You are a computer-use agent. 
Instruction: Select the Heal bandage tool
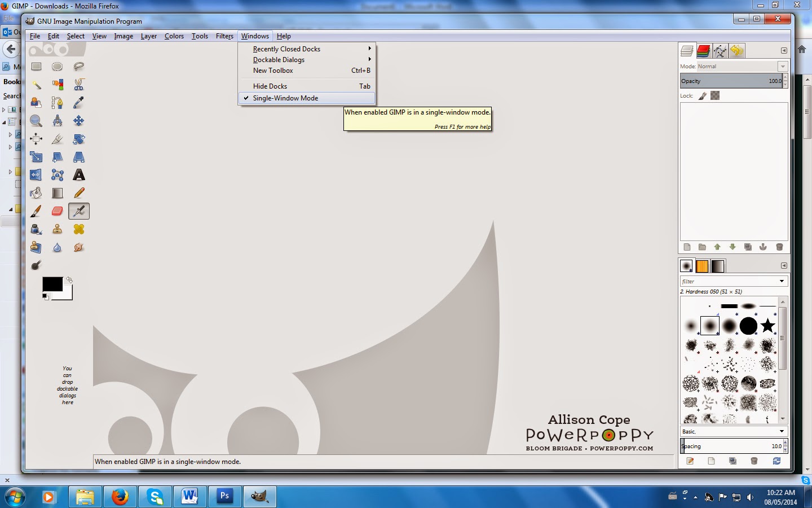point(79,229)
